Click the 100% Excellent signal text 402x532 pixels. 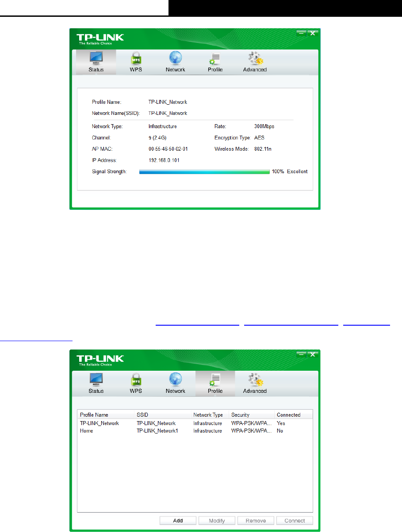(x=290, y=171)
